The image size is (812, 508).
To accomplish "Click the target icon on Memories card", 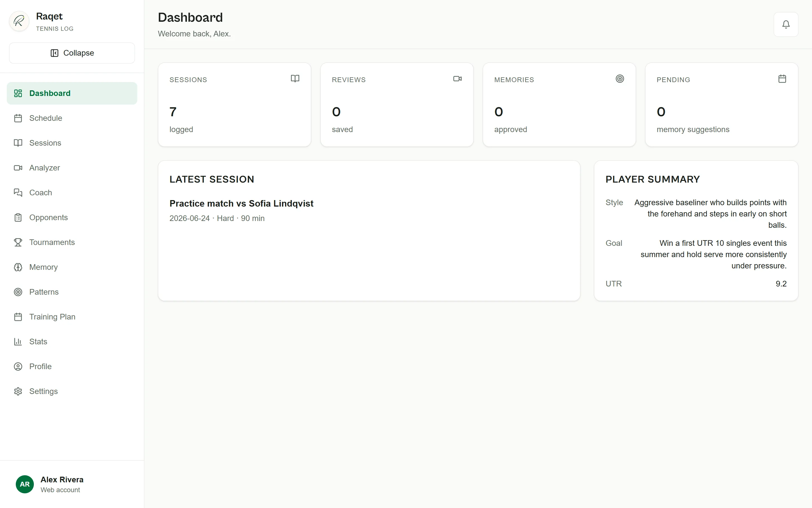I will click(x=620, y=79).
